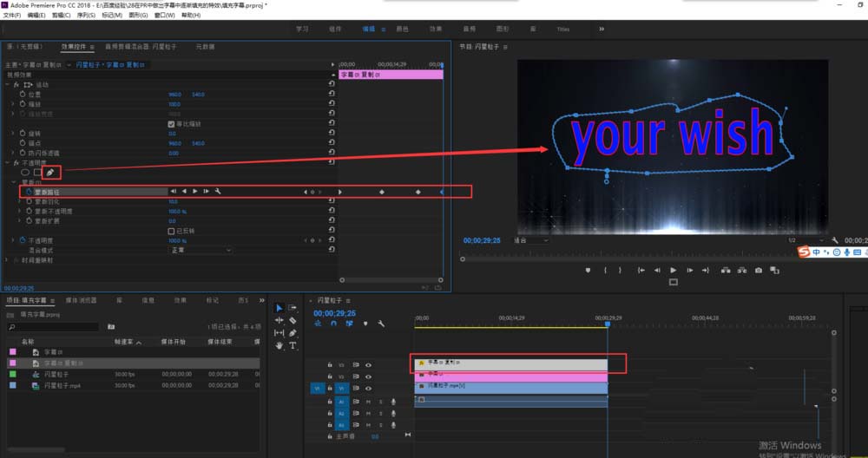The image size is (868, 458).
Task: Toggle linked selection in timeline
Action: click(349, 324)
